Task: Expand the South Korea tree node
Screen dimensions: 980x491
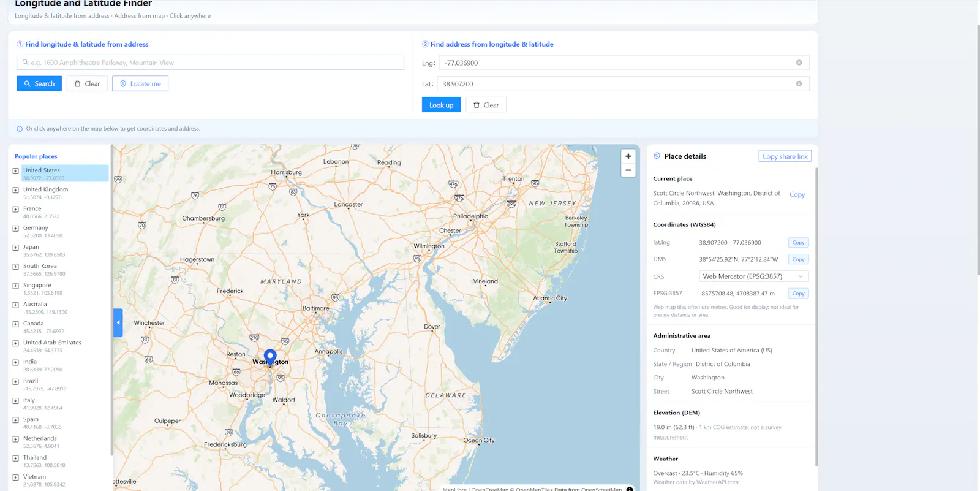Action: tap(16, 267)
